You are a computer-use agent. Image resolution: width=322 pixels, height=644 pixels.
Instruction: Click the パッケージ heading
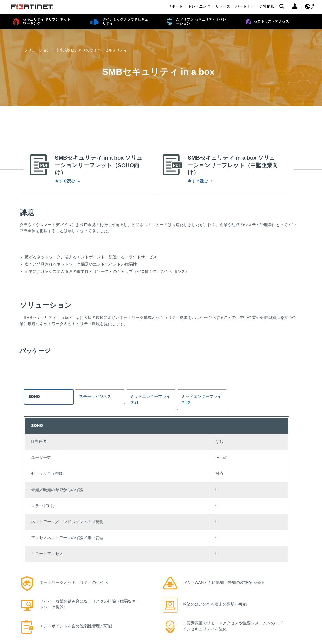click(x=35, y=351)
